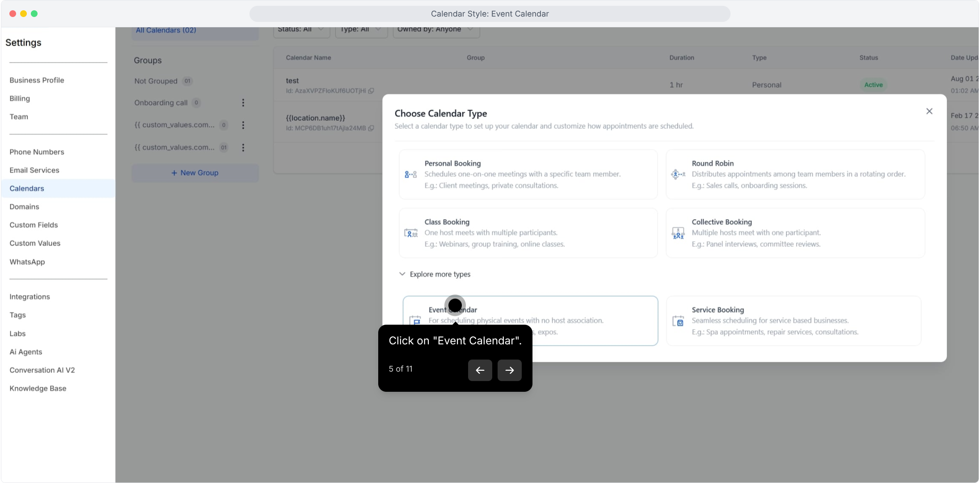Click the Collective Booking group icon
This screenshot has height=483, width=980.
[678, 233]
